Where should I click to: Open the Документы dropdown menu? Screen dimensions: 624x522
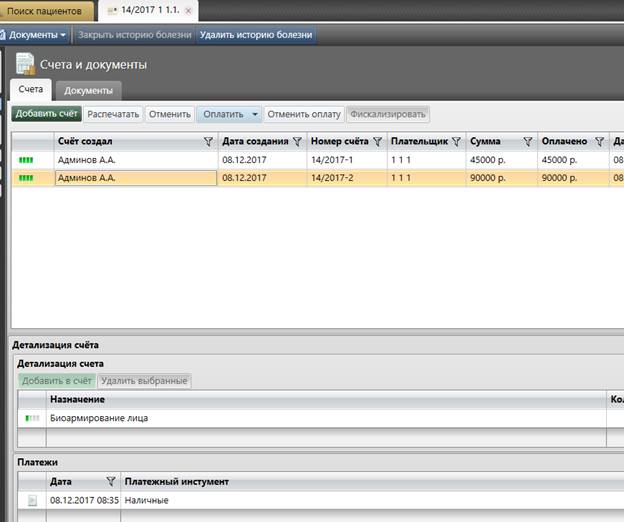point(37,34)
